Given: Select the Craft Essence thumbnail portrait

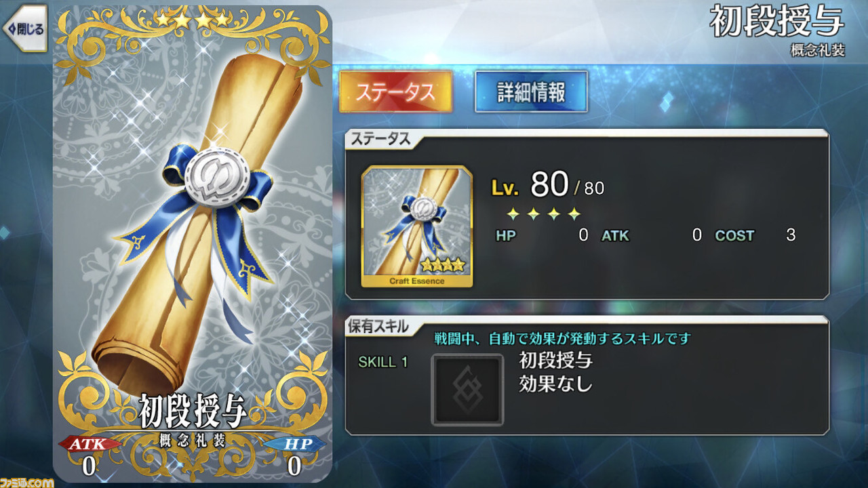Looking at the screenshot, I should coord(416,226).
